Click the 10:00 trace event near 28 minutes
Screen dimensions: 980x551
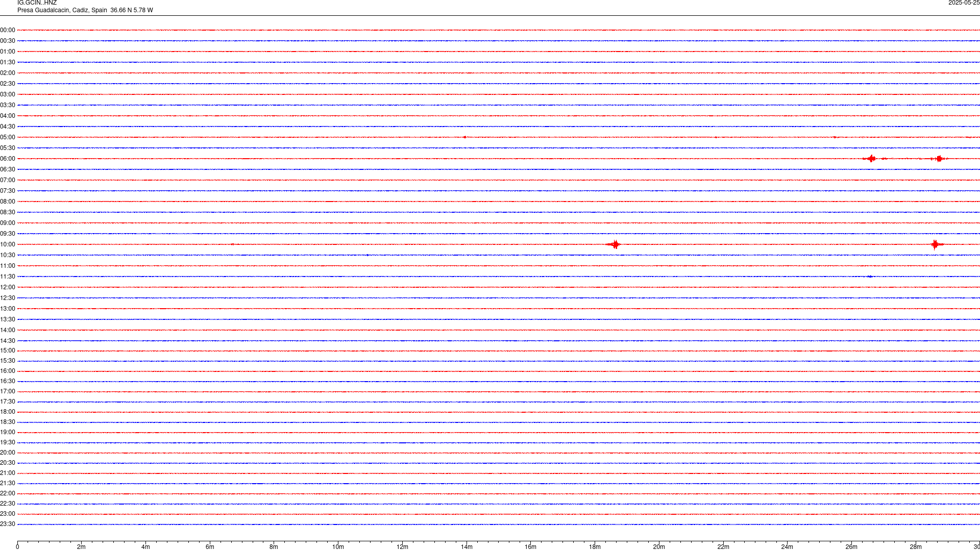coord(936,244)
